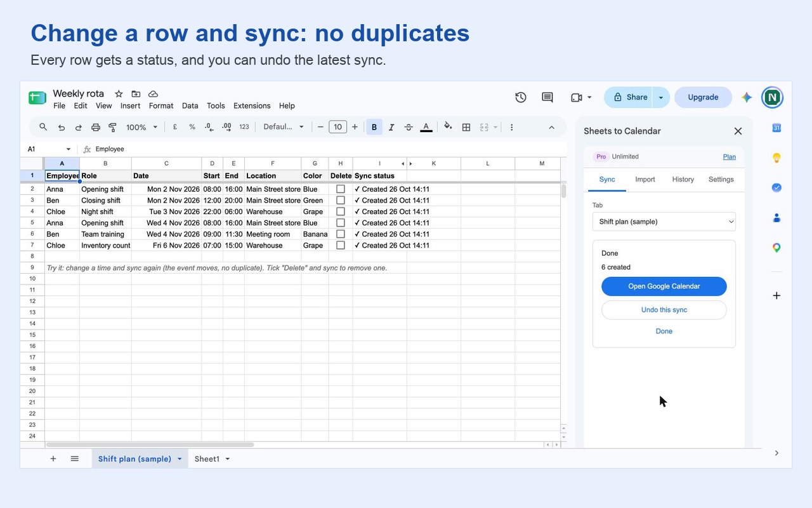
Task: Tick Delete checkbox for Anna's Wed 4 Nov shift
Action: point(341,223)
